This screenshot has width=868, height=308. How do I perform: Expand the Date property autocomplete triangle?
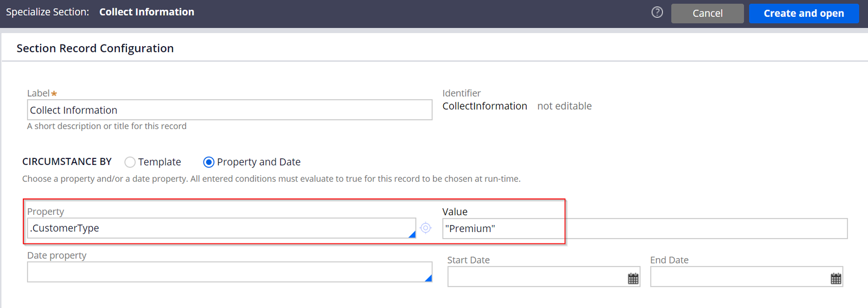pos(428,278)
